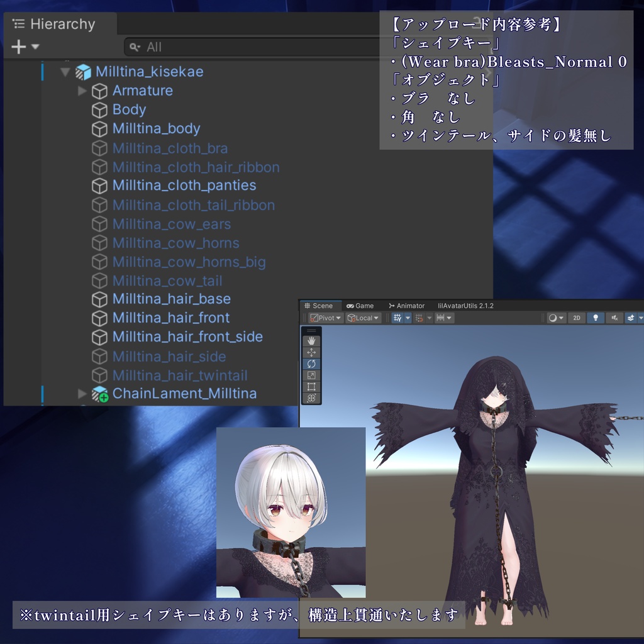Click the Milltina_cloth_bra cube icon
This screenshot has width=644, height=644.
[99, 148]
